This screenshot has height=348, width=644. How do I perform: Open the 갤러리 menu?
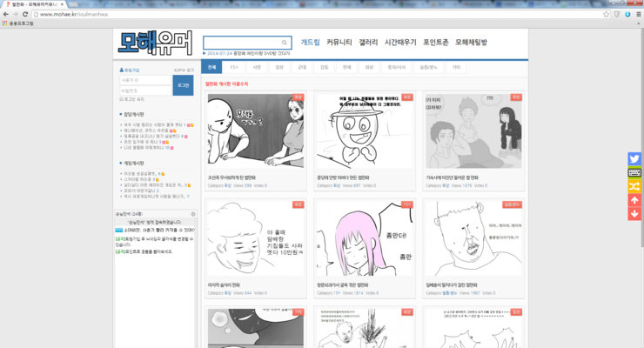tap(368, 43)
